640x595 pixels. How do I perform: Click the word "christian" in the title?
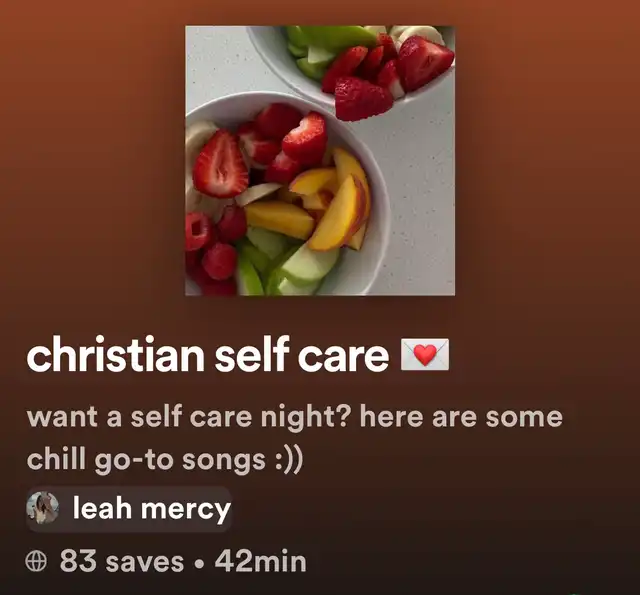(115, 354)
